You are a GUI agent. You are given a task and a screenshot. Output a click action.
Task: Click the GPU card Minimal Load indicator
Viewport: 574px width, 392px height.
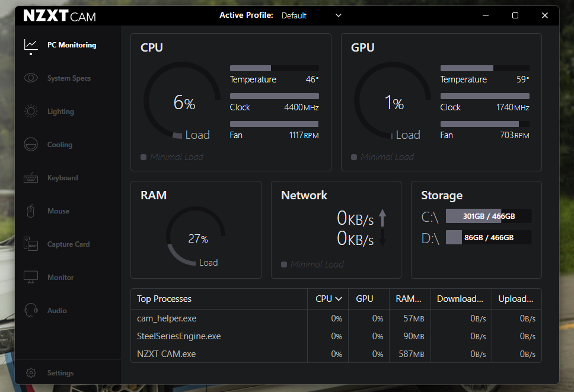coord(382,157)
